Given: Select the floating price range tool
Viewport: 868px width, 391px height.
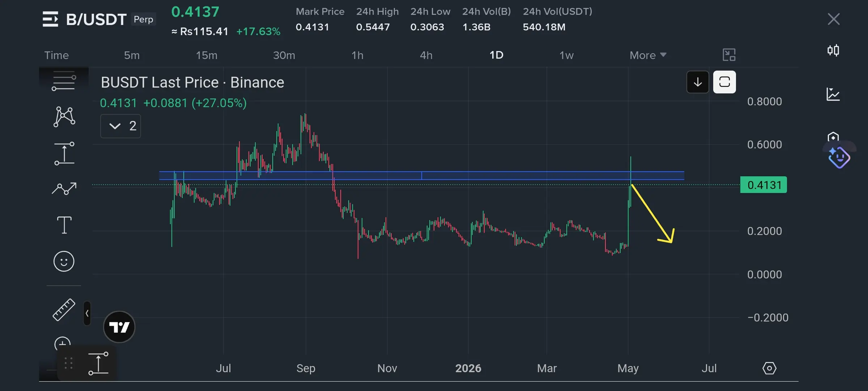Looking at the screenshot, I should click(x=98, y=363).
